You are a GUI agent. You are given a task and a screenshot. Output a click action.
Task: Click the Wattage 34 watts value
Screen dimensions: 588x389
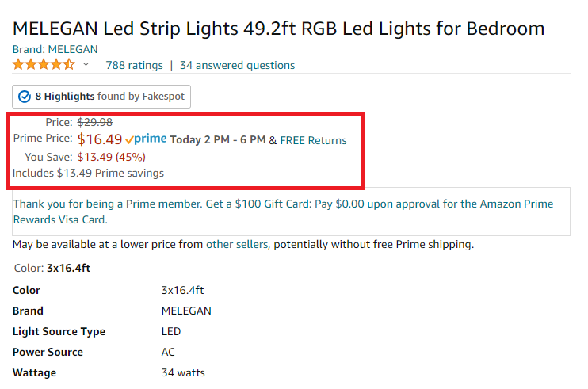coord(183,372)
